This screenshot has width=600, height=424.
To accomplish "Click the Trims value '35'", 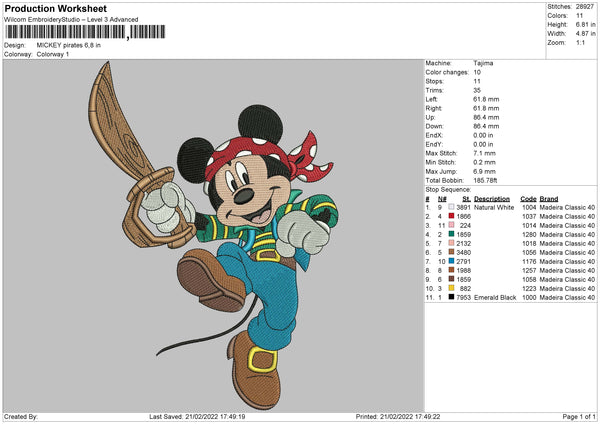I will 477,90.
